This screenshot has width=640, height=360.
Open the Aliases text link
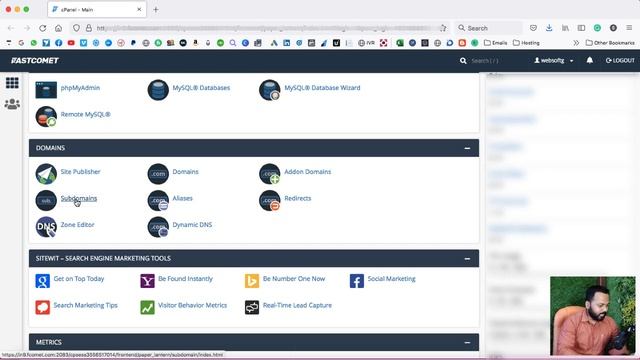[182, 198]
